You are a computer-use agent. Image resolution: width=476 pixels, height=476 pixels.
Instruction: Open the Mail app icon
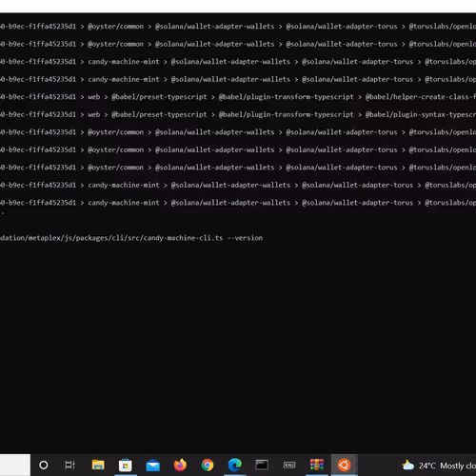(152, 466)
